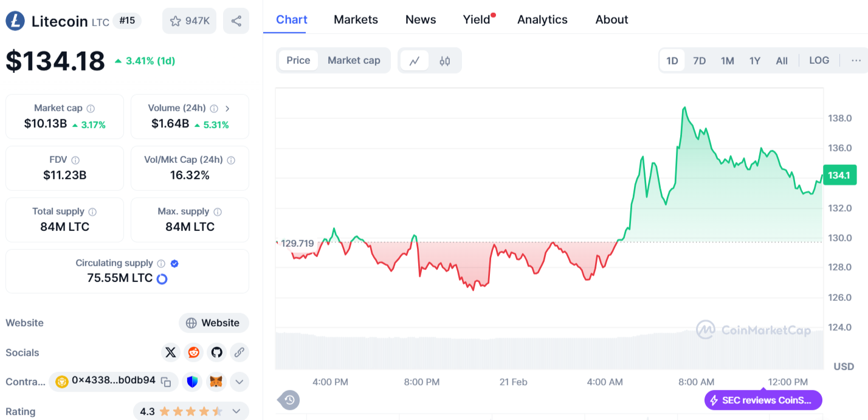Image resolution: width=868 pixels, height=420 pixels.
Task: Open the chain link social icon
Action: point(239,352)
